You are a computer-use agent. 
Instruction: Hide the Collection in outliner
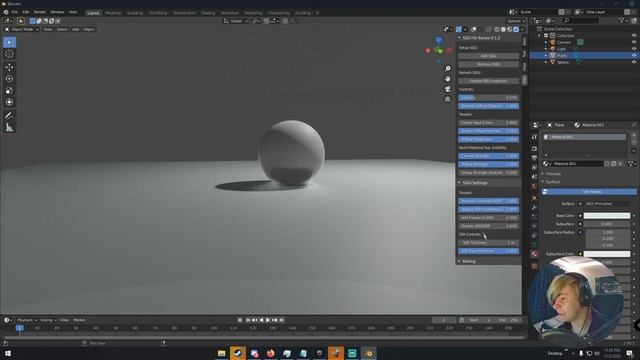(634, 36)
